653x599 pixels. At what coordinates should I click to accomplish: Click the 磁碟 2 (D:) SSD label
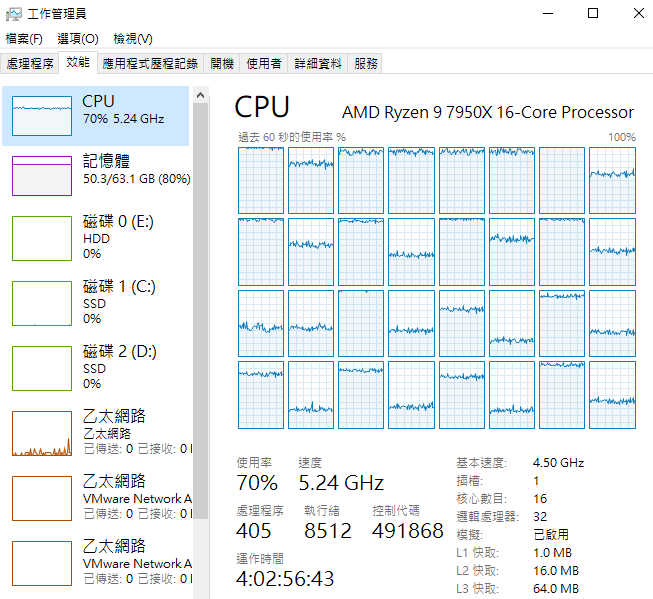tap(120, 367)
